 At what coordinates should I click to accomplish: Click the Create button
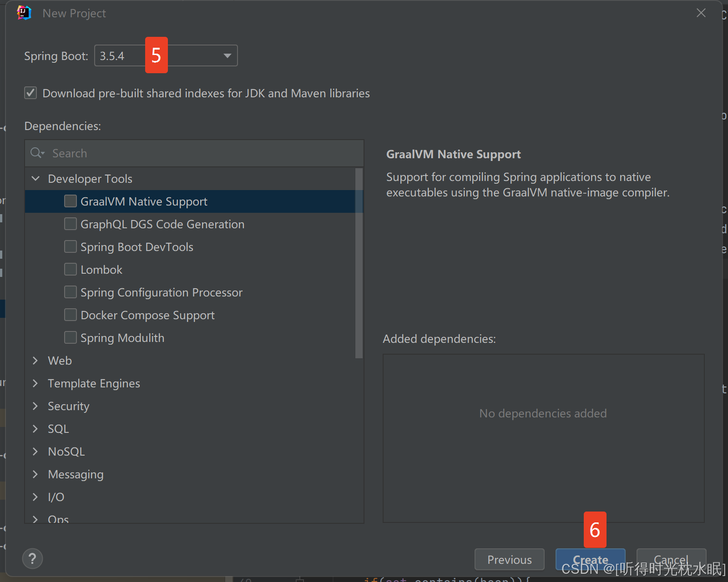pos(591,559)
